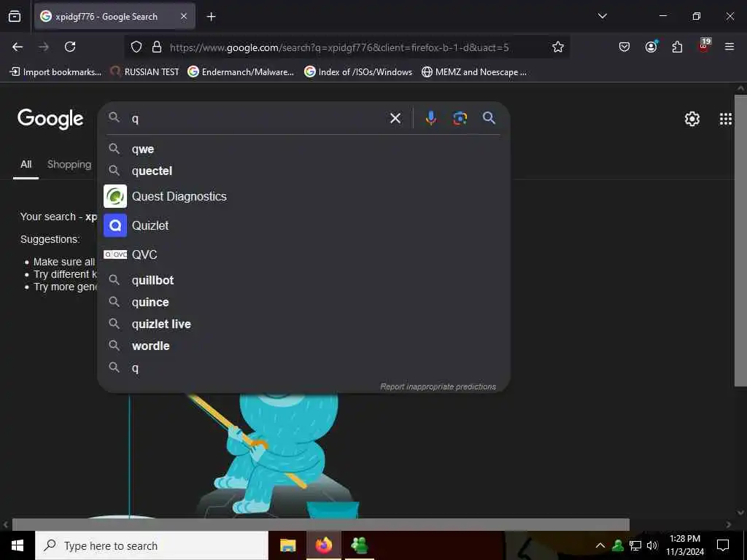The width and height of the screenshot is (747, 560).
Task: Select the 'quillbot' search suggestion
Action: [303, 281]
